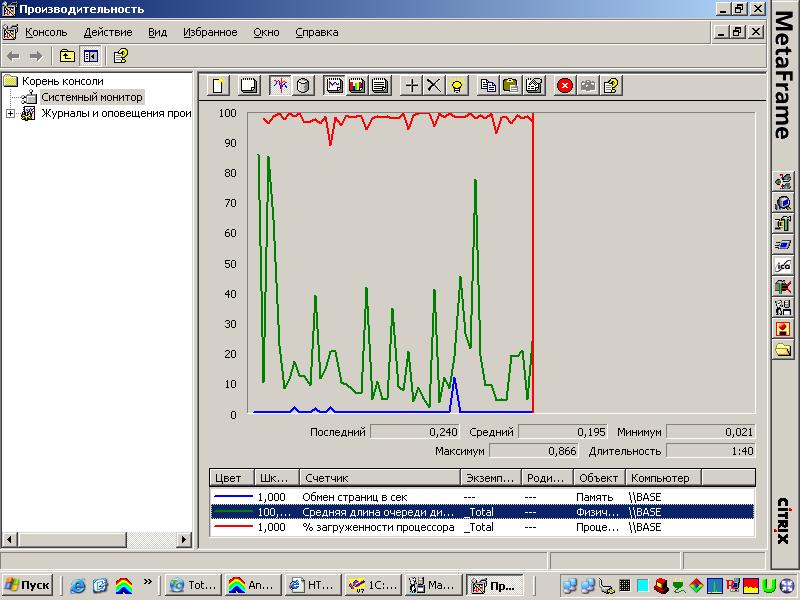Expand hidden Quick Launch icons chevron
This screenshot has width=800, height=600.
tap(149, 580)
